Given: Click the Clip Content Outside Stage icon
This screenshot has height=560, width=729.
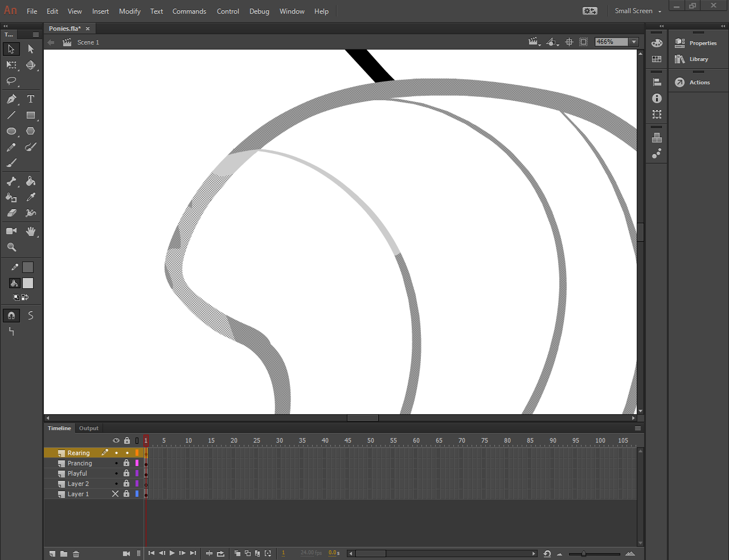Looking at the screenshot, I should coord(583,42).
